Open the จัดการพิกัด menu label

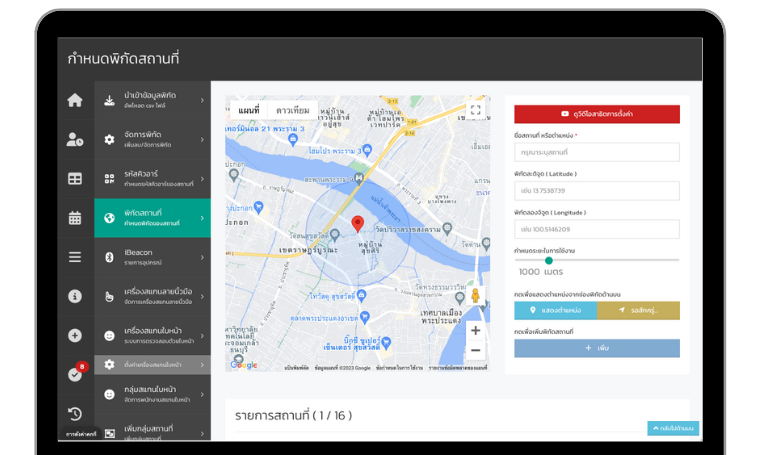[142, 134]
